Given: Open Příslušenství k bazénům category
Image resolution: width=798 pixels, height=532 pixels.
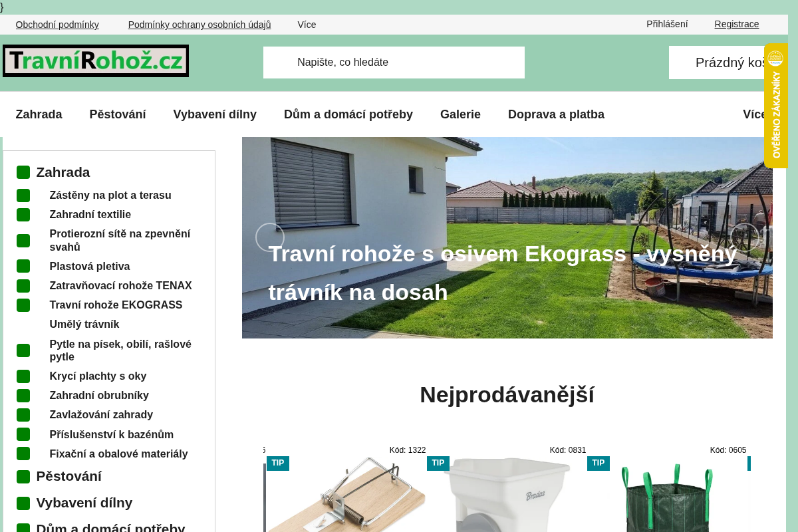Looking at the screenshot, I should pyautogui.click(x=112, y=435).
